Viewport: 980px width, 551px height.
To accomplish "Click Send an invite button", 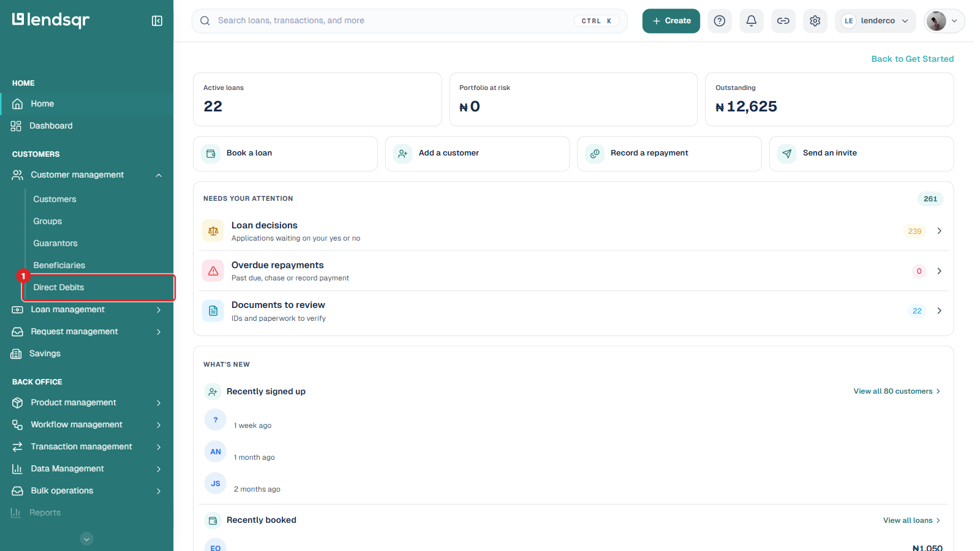I will 862,154.
